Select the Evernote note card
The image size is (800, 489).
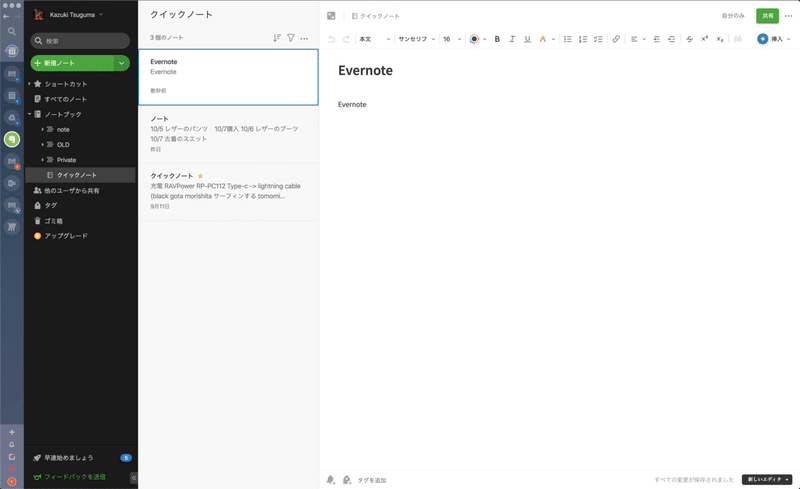pos(229,77)
